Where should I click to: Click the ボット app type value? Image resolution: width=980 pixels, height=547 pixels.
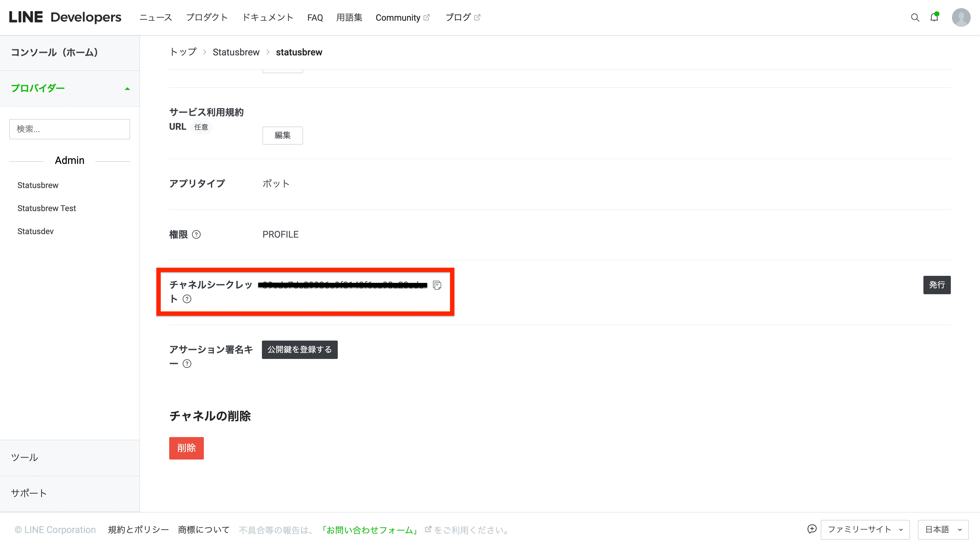click(x=276, y=183)
